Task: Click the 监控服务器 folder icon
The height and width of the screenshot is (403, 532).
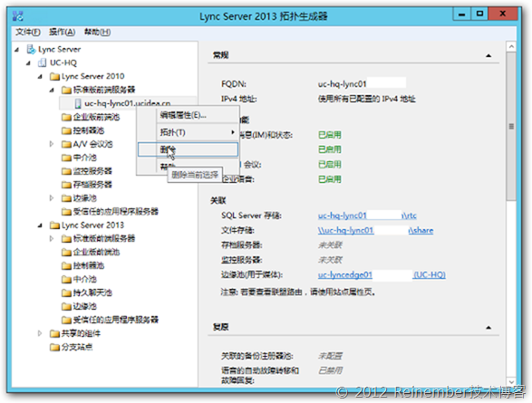Action: pyautogui.click(x=66, y=171)
